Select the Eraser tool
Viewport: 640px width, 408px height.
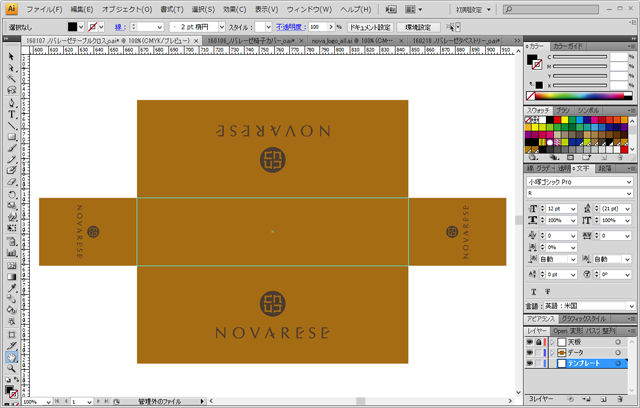coord(11,182)
